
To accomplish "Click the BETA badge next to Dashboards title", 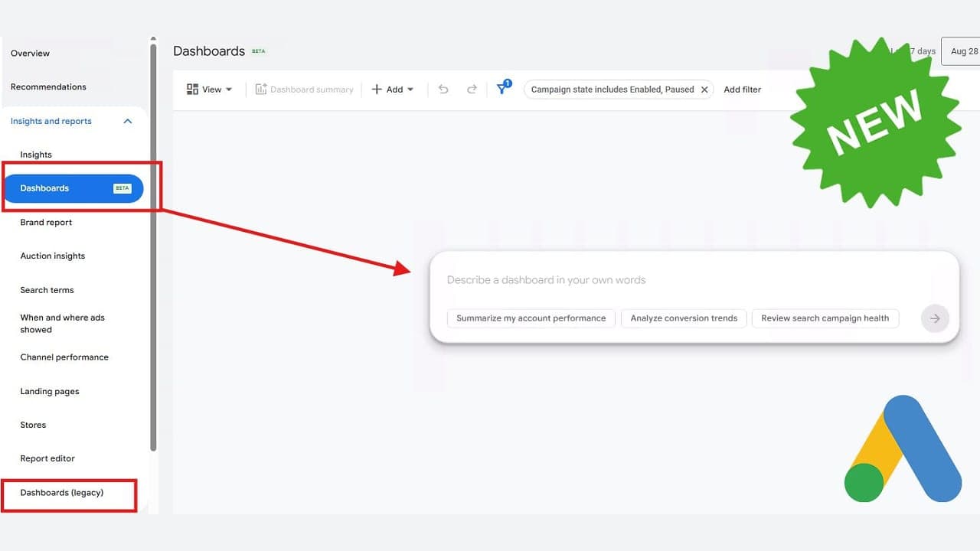I will point(259,51).
